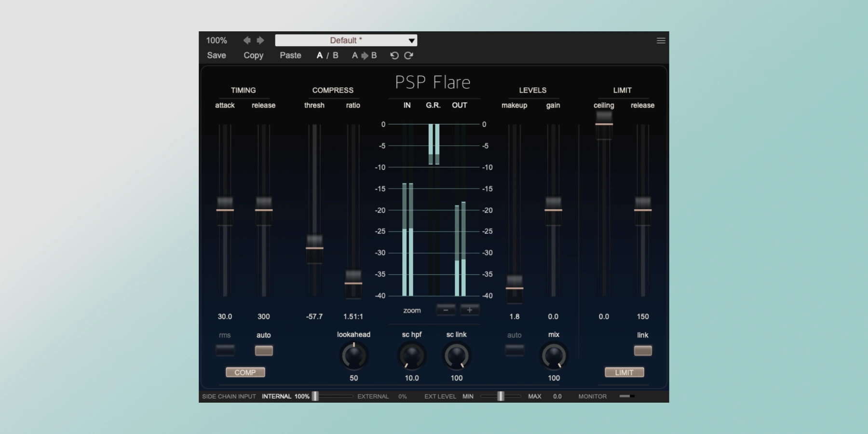Click the thresh slider handle
This screenshot has width=868, height=434.
[314, 247]
